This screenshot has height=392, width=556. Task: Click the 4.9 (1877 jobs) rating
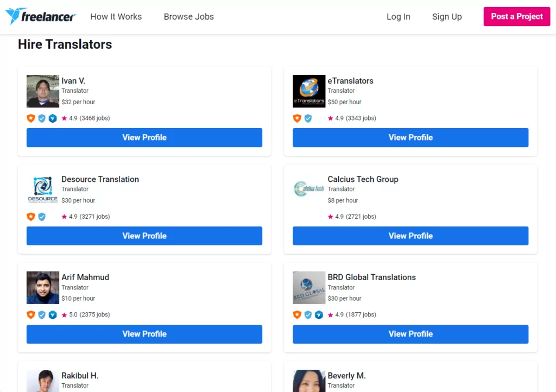click(x=356, y=314)
